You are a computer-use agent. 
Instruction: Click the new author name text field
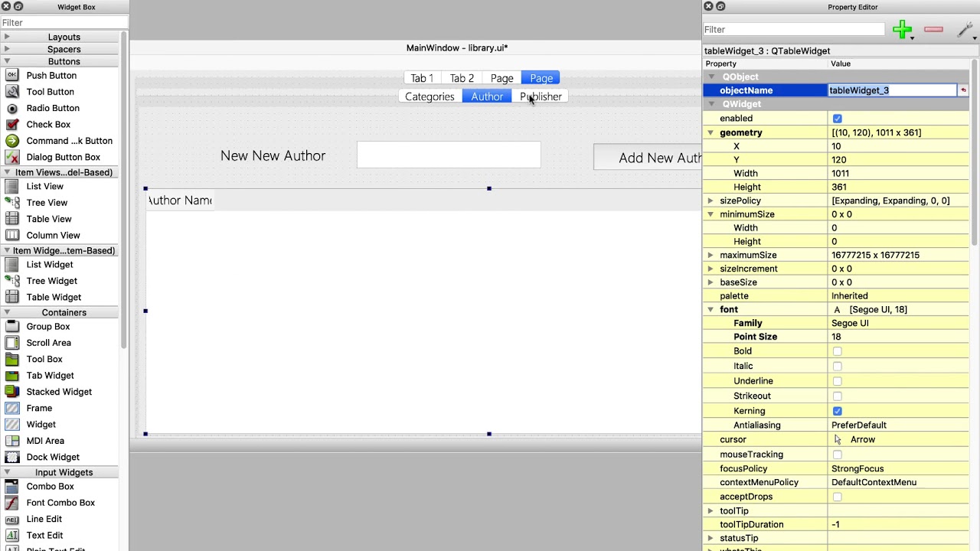(x=449, y=155)
